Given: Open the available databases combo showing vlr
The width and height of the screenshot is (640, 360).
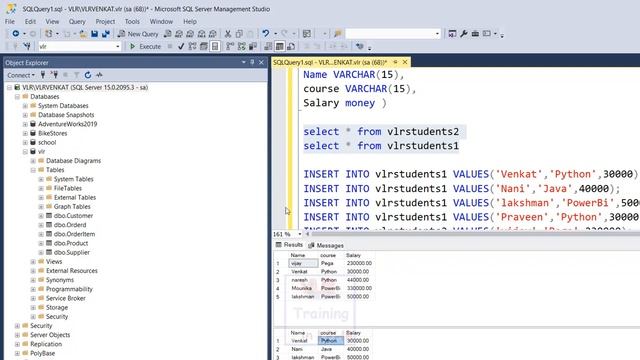Looking at the screenshot, I should [x=79, y=47].
